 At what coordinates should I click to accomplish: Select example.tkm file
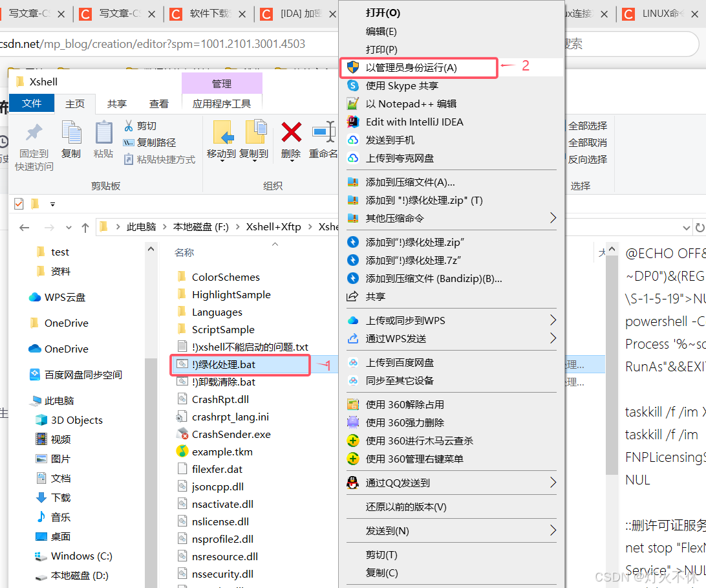click(222, 452)
